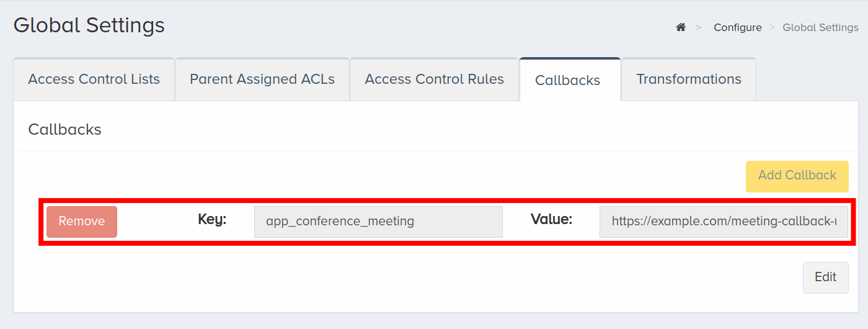Click the separator arrow before Global Settings breadcrumb

pos(773,27)
